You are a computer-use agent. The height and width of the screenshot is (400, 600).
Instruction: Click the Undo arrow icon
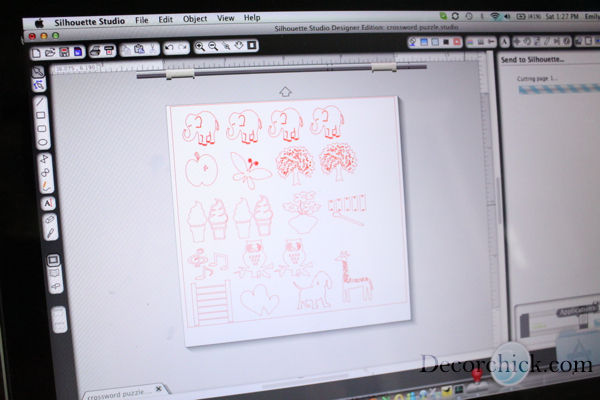(170, 48)
